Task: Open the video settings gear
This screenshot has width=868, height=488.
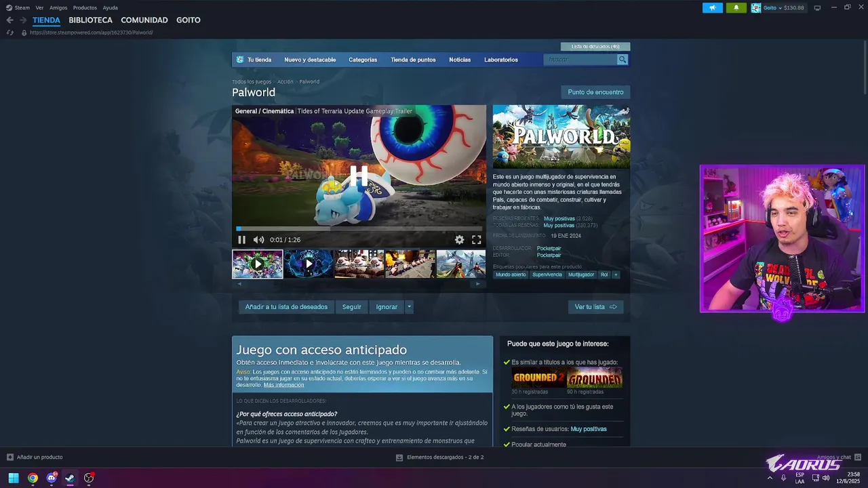Action: pyautogui.click(x=459, y=240)
